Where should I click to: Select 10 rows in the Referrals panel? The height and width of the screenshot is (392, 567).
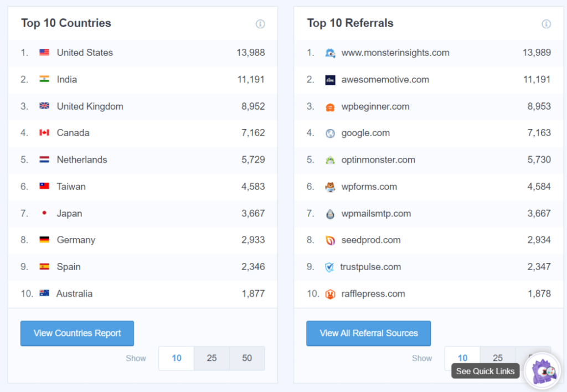pos(462,358)
